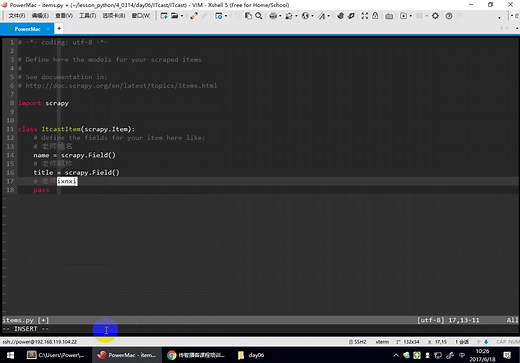Click the blue down arrow in status bar
The image size is (520, 363).
coord(486,342)
